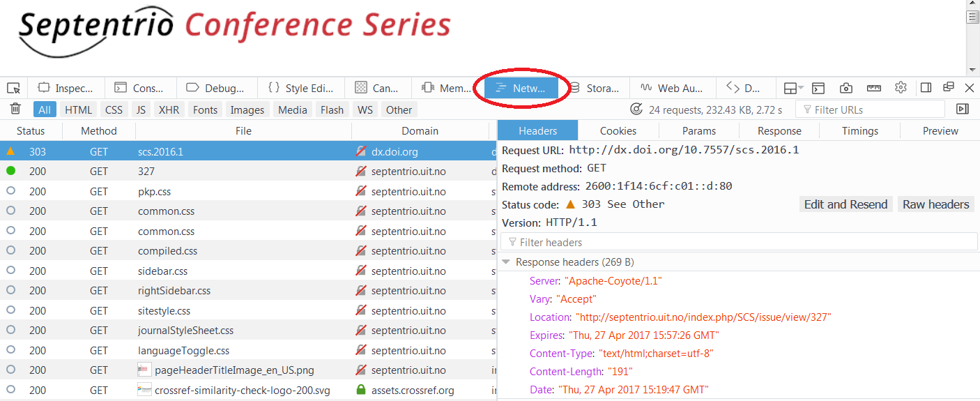The width and height of the screenshot is (980, 401).
Task: Open the pageHeaderTitleImage_en_US.png thumbnail
Action: click(144, 370)
